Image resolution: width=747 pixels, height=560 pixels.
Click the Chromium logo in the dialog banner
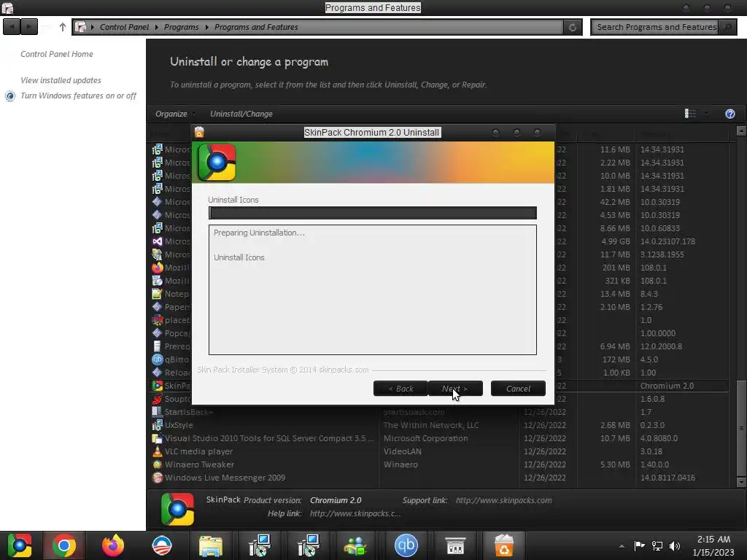point(217,163)
